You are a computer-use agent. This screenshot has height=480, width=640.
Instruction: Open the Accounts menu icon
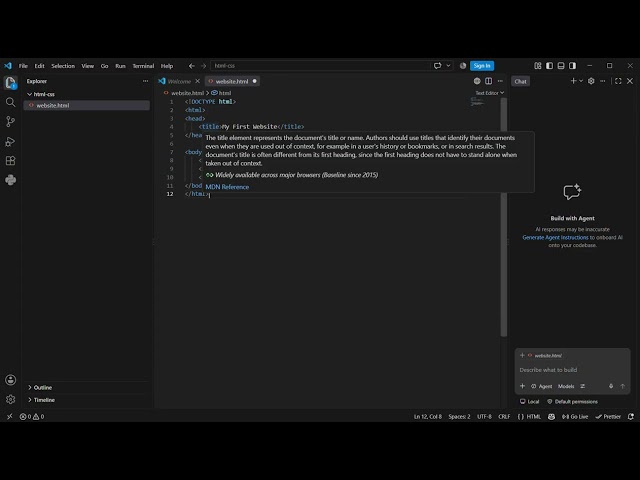[11, 380]
